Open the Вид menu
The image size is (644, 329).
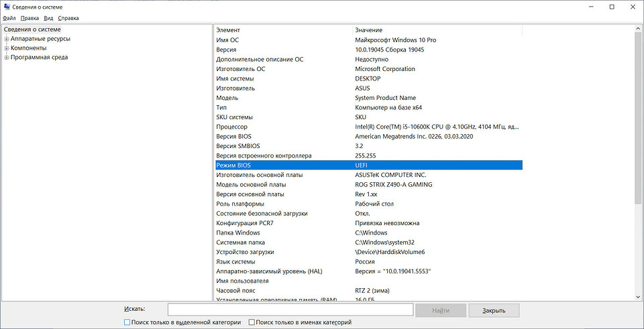click(48, 18)
